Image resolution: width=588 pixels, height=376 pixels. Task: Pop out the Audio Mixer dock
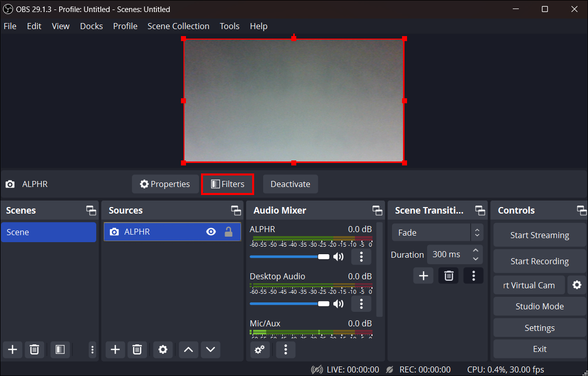377,211
